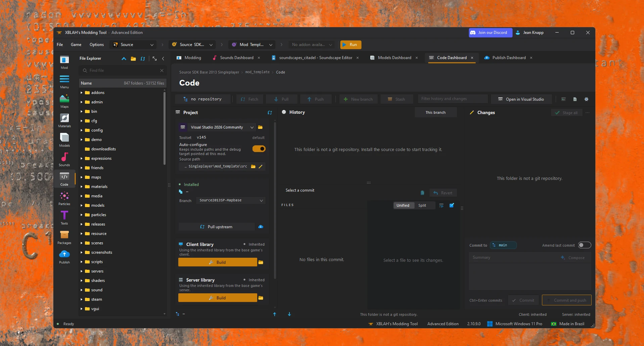Open the Menu sidebar icon
The width and height of the screenshot is (644, 346).
click(x=64, y=82)
